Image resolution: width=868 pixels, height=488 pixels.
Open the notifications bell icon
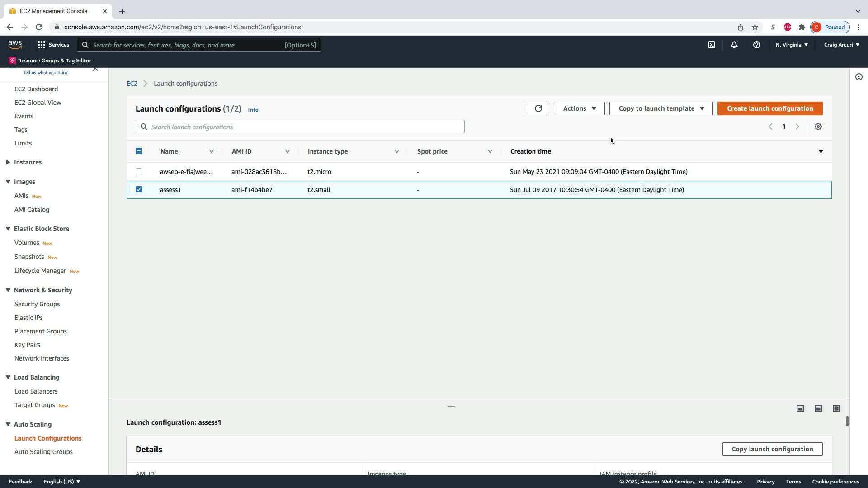[x=734, y=45]
